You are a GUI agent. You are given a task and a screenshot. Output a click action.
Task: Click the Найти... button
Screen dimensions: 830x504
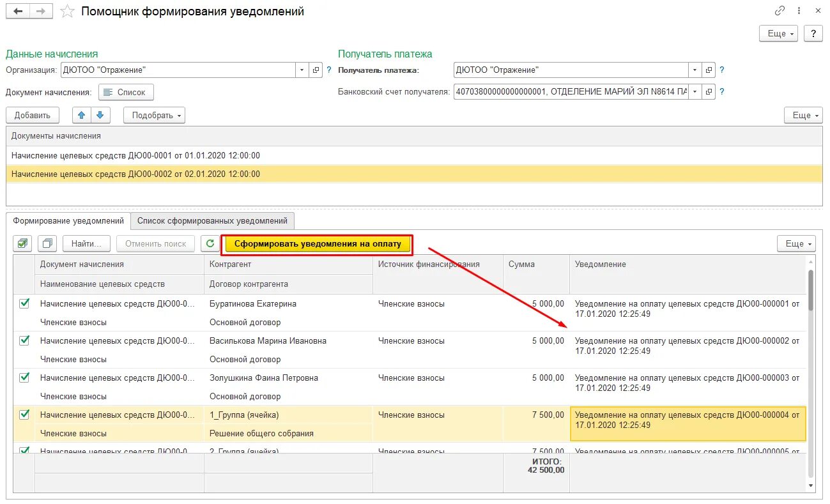pyautogui.click(x=86, y=243)
